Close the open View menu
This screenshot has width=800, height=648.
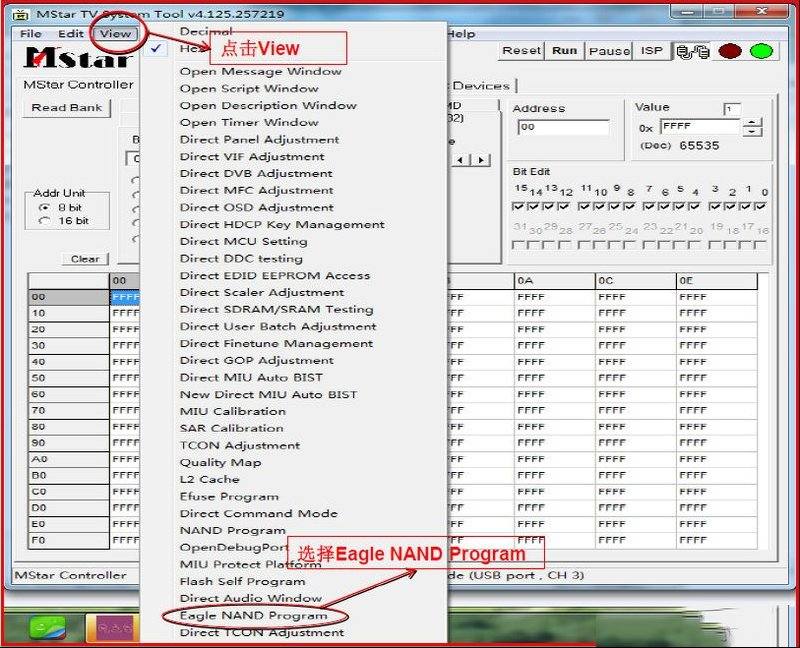pos(116,34)
